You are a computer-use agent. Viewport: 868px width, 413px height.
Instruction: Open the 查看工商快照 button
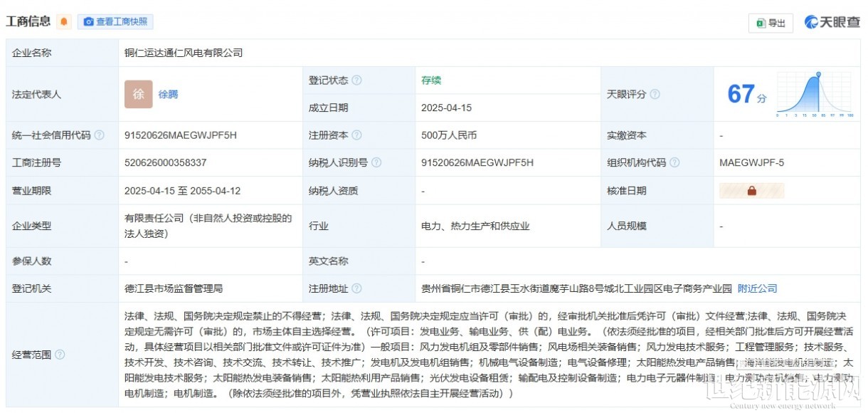115,22
